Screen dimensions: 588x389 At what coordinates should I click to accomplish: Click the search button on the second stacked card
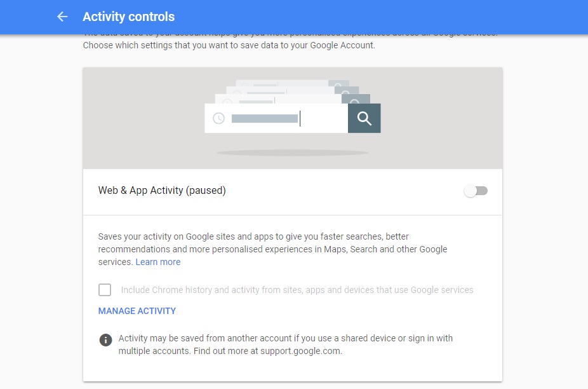pos(345,92)
